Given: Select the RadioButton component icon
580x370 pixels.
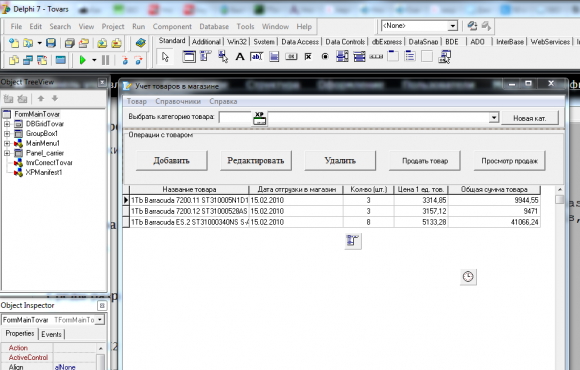Looking at the screenshot, I should [x=325, y=57].
